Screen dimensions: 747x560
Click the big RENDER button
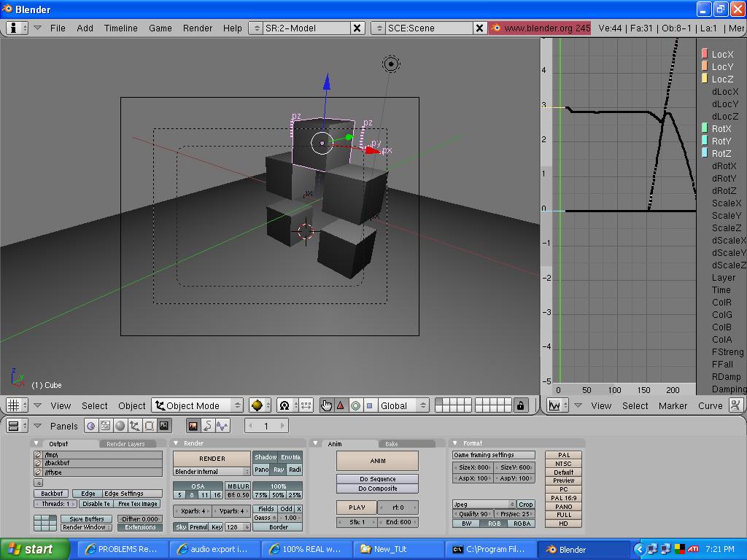212,459
